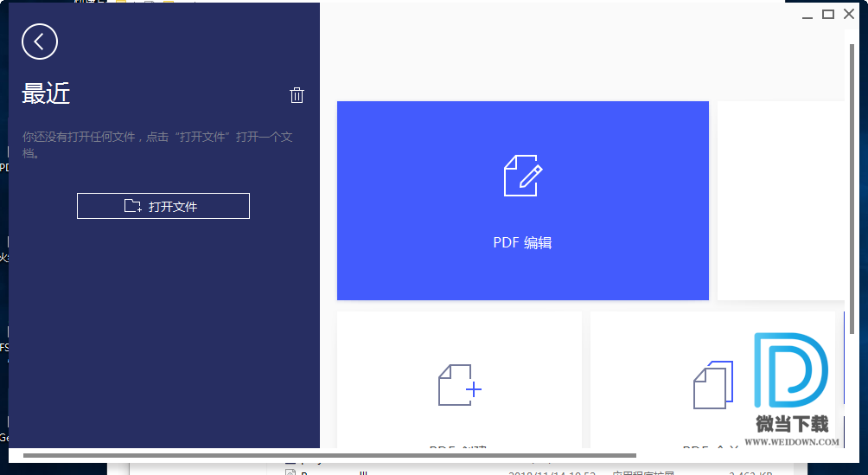
Task: Close the PDF application window
Action: click(x=849, y=15)
